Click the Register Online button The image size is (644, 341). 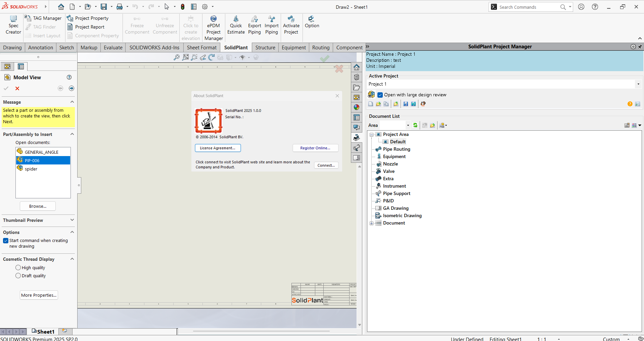pos(315,148)
